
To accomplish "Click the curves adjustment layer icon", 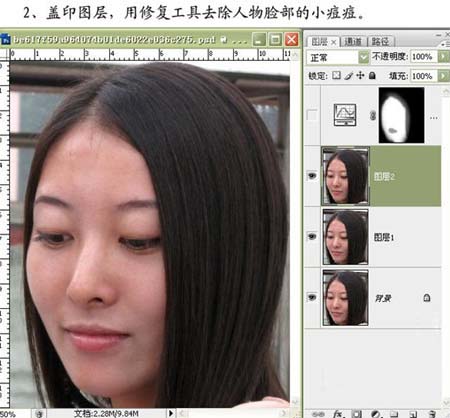I will [x=345, y=115].
